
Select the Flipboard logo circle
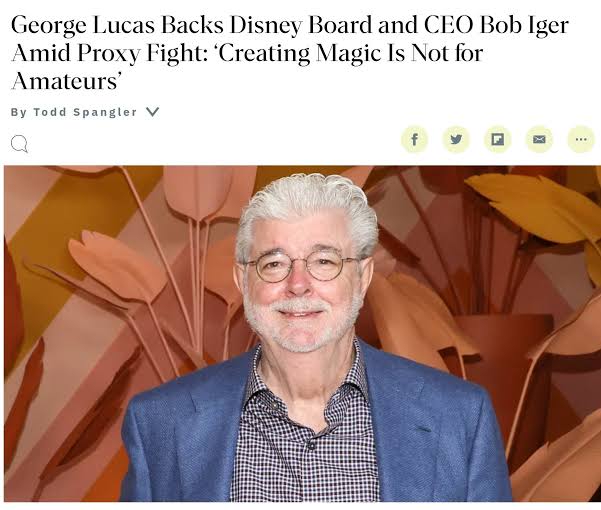coord(498,139)
